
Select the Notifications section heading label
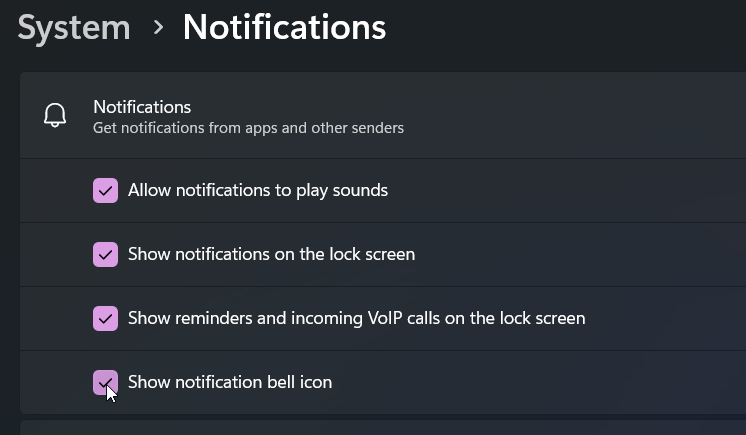[142, 107]
